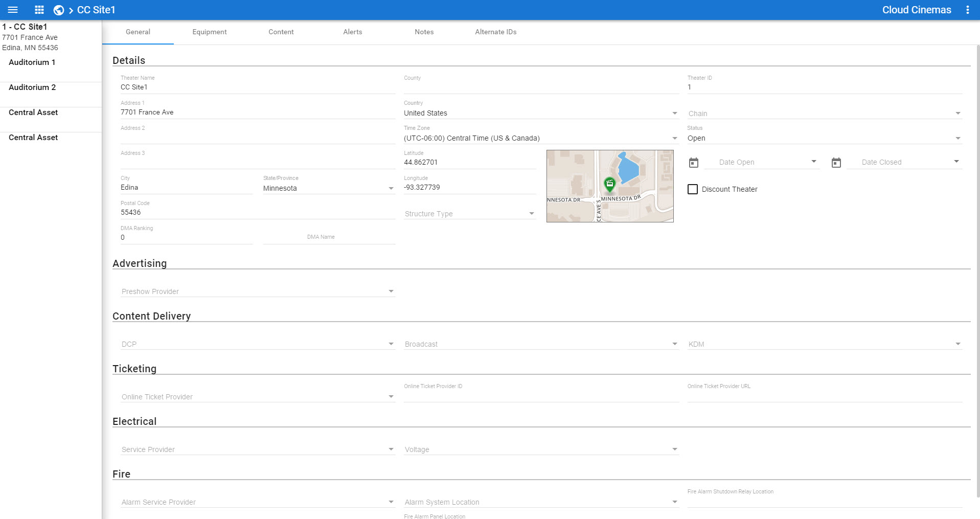The image size is (980, 519).
Task: Open the State/Province dropdown
Action: [329, 188]
